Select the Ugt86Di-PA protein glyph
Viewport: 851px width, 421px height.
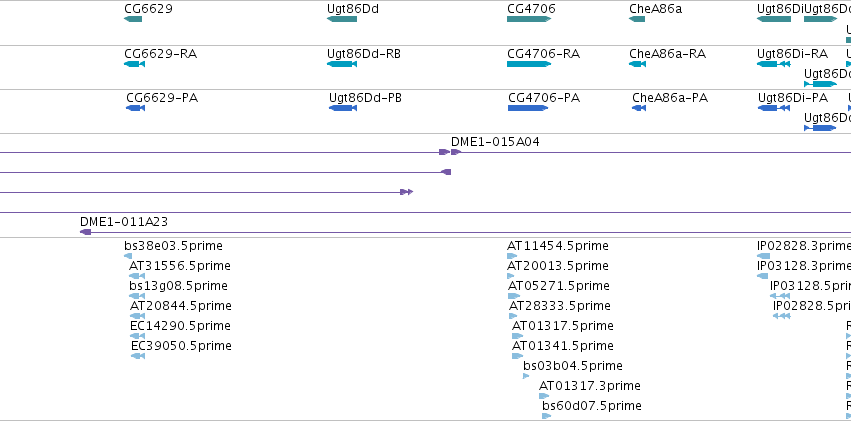click(x=774, y=108)
